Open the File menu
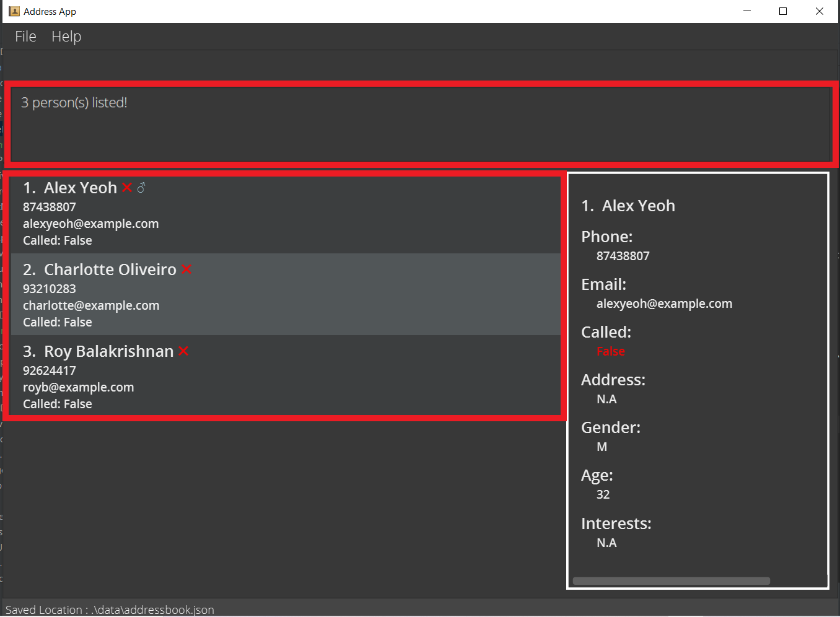 (x=25, y=37)
